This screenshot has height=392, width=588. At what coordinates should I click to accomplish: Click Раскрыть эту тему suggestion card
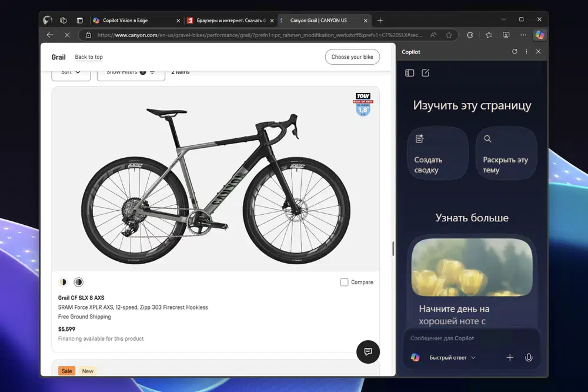click(506, 153)
